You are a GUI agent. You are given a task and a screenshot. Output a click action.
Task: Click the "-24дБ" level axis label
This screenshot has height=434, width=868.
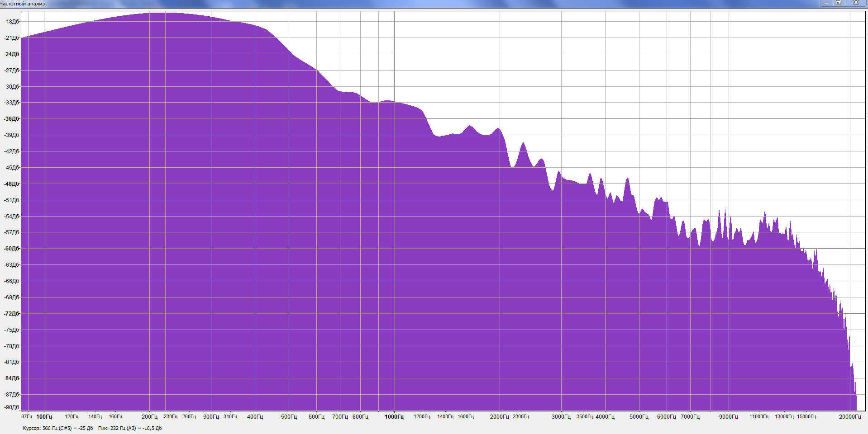coord(12,54)
